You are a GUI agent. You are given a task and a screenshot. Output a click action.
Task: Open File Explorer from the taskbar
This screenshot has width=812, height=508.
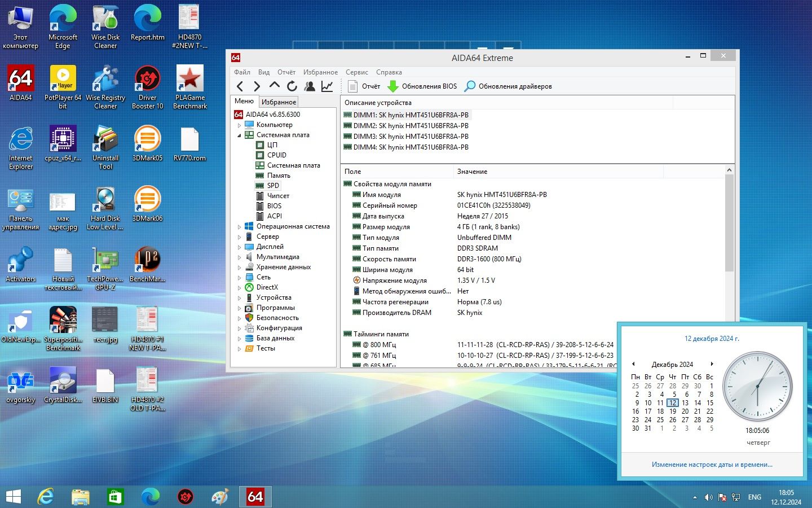coord(81,497)
